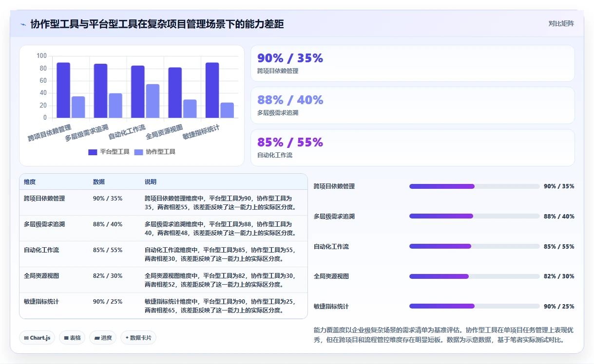Open the 85% / 55% stat card
Screen dimensions: 594x364
pos(413,147)
